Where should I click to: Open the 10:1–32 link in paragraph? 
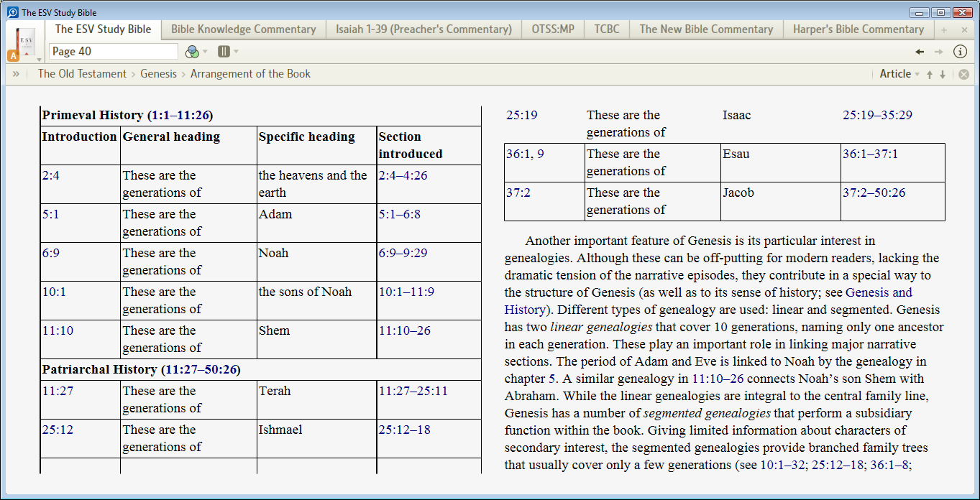tap(783, 465)
